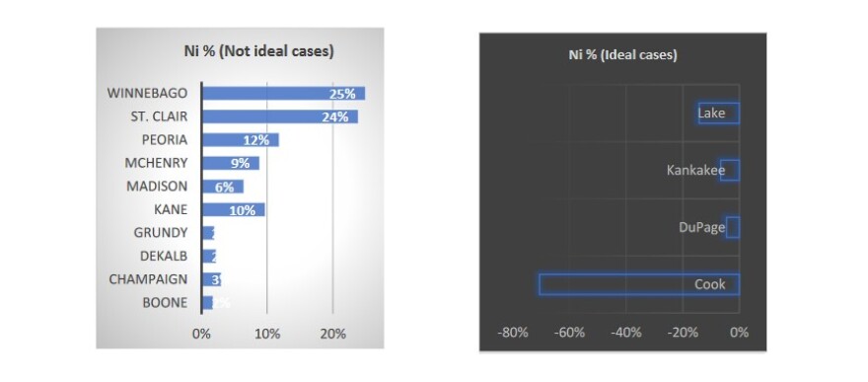Click the CHAMPAIGN 3% bar
This screenshot has height=382, width=868.
click(212, 279)
